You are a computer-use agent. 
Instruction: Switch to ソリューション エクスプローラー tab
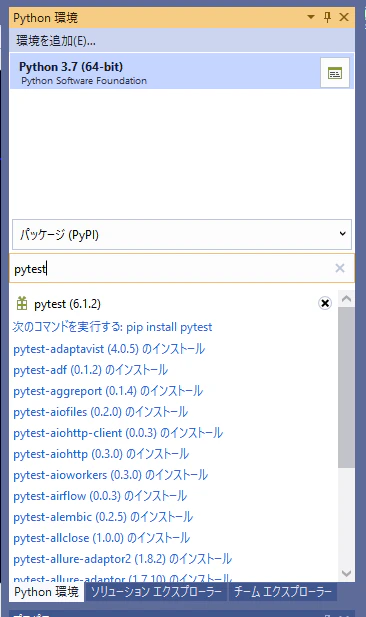(156, 591)
